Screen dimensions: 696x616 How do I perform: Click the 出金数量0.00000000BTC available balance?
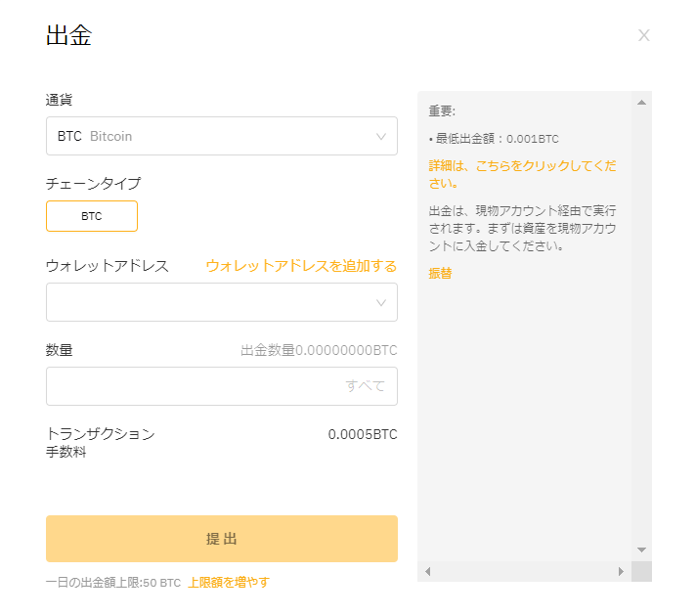(x=319, y=350)
